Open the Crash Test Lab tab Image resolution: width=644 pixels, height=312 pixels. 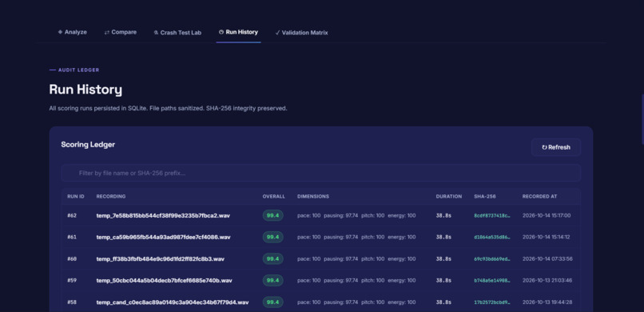tap(177, 33)
